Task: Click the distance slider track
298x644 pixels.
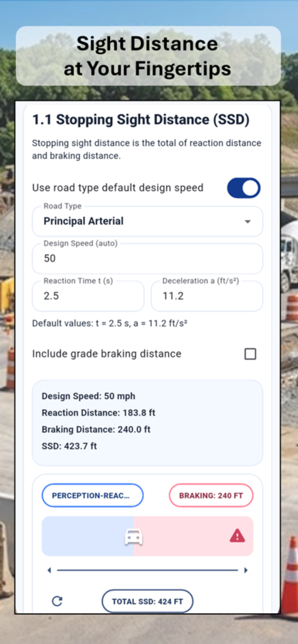Action: pos(148,570)
